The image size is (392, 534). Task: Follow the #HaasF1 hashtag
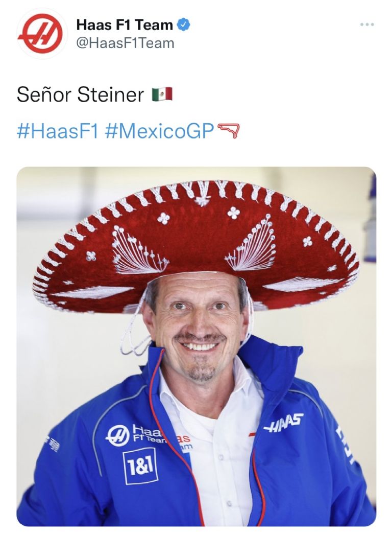(58, 131)
